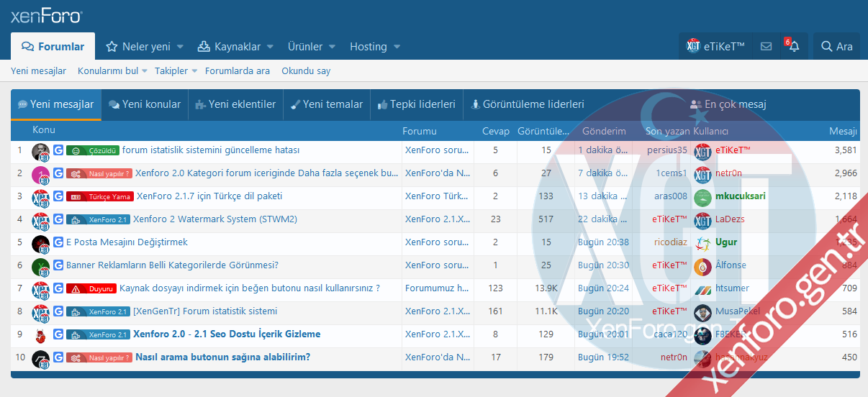The image size is (868, 397).
Task: Open the inbox envelope icon
Action: click(x=766, y=47)
